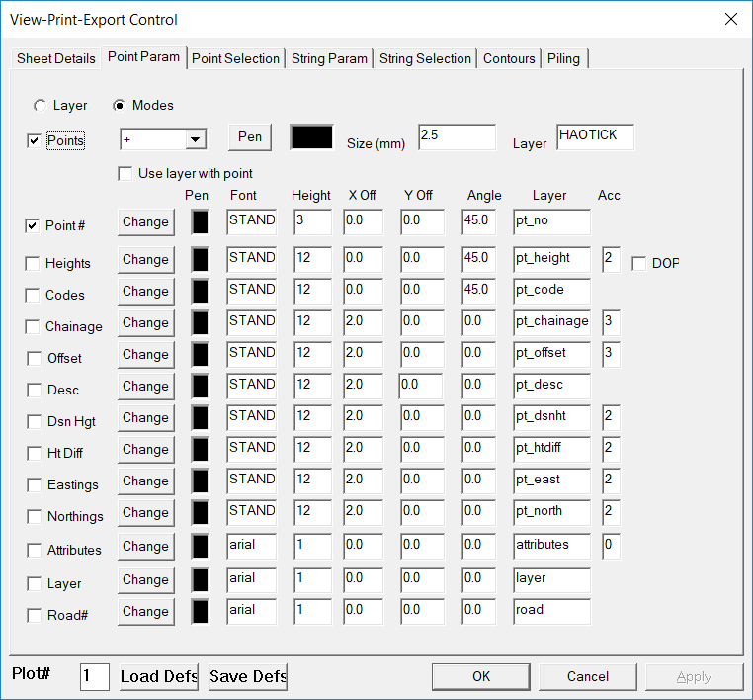The image size is (753, 700).
Task: Click the Plot# number field
Action: point(94,677)
